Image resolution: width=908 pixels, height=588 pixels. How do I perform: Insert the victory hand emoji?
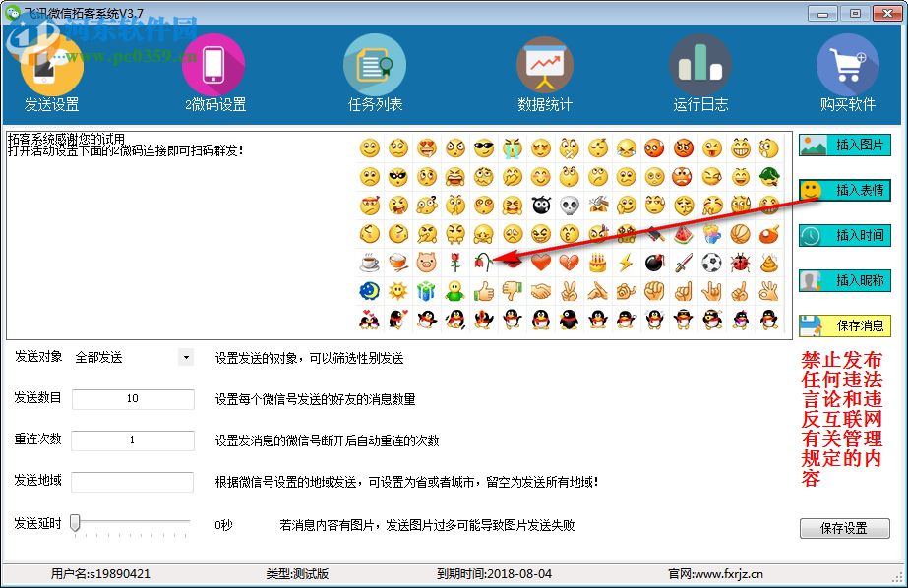tap(570, 291)
